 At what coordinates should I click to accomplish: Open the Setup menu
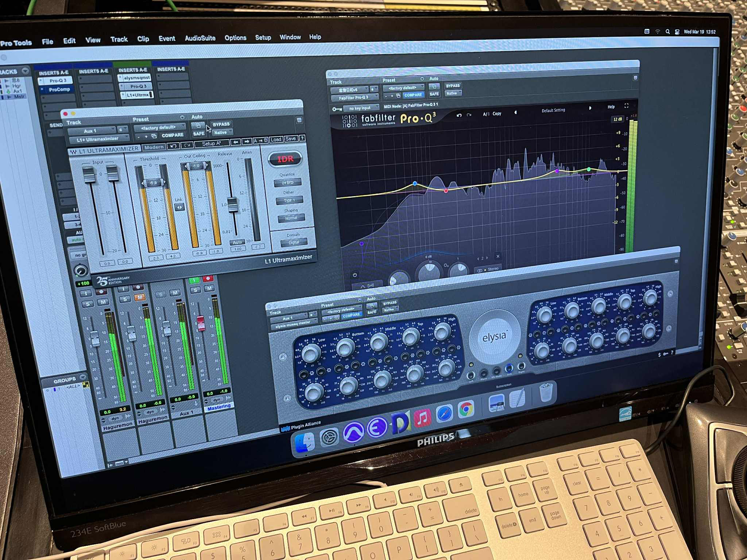[263, 37]
